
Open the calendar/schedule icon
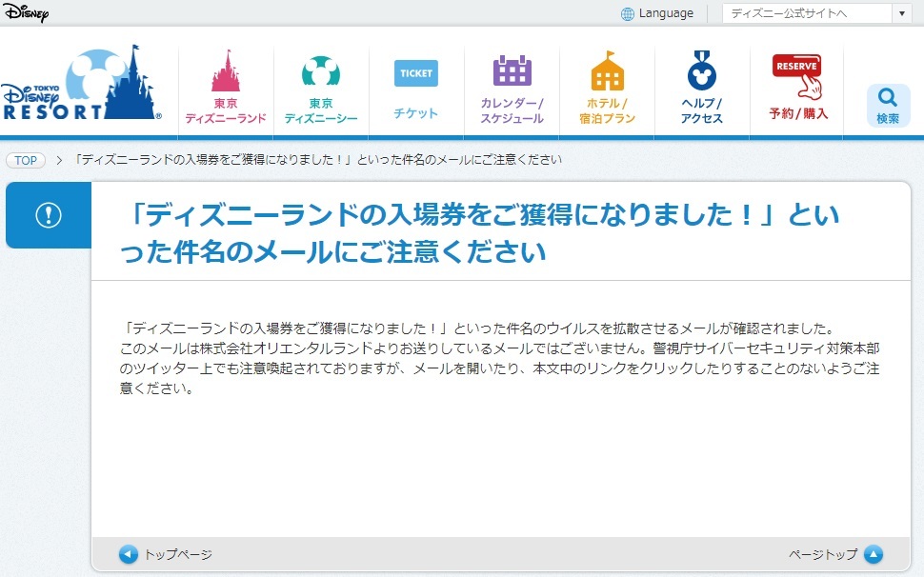(512, 72)
